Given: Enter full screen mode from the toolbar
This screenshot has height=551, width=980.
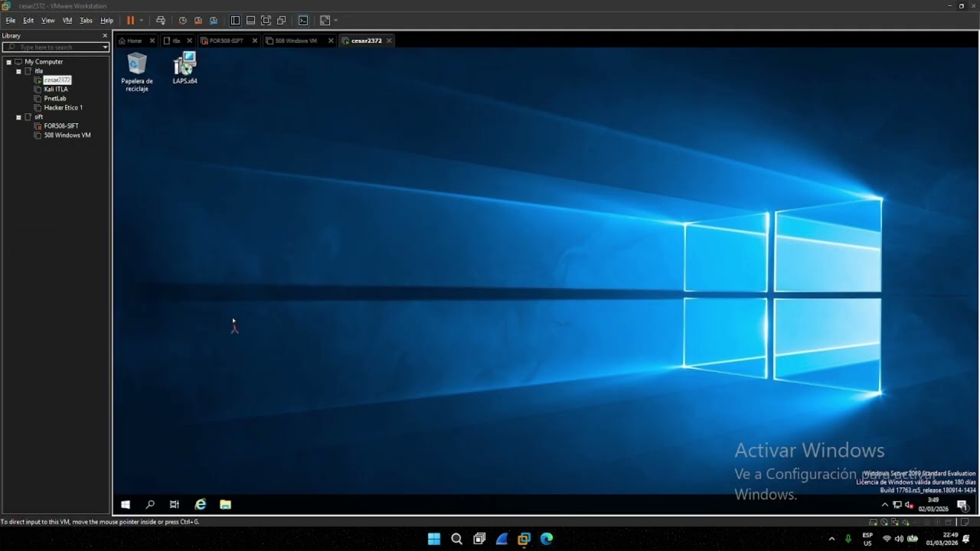Looking at the screenshot, I should tap(266, 21).
